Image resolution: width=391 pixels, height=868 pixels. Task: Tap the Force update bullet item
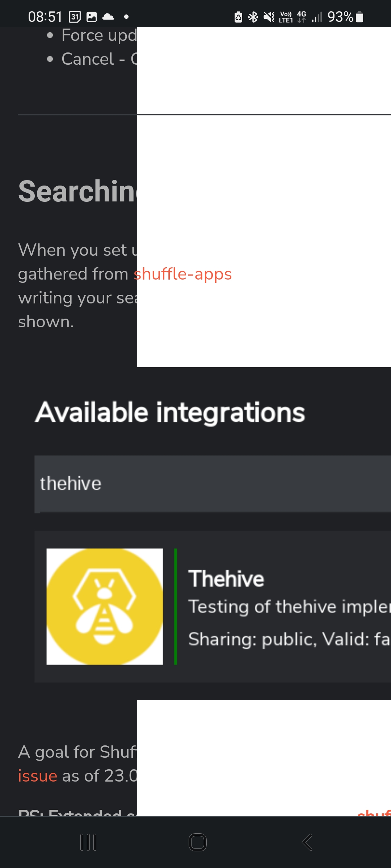(x=98, y=35)
